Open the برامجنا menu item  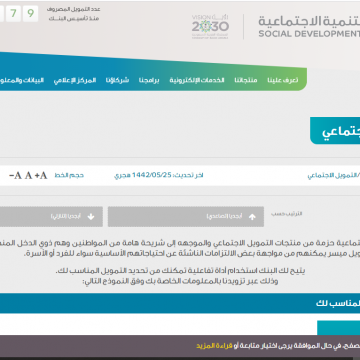click(149, 80)
